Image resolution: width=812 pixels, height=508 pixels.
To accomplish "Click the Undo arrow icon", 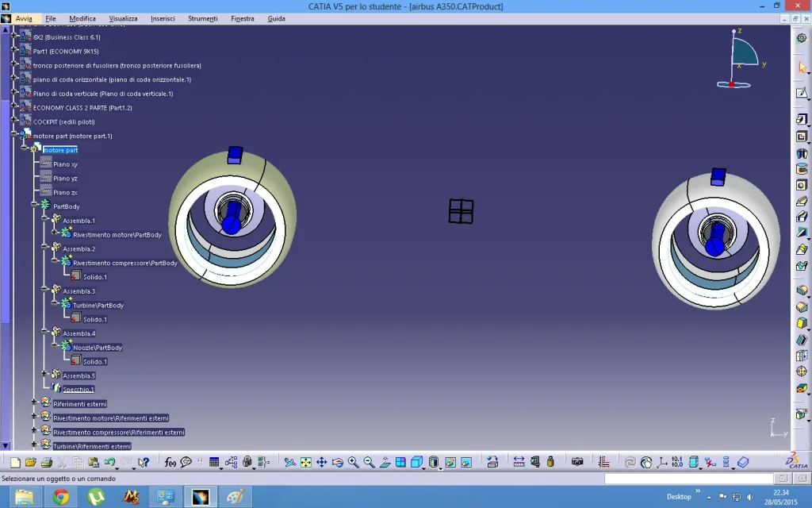I will pyautogui.click(x=109, y=462).
